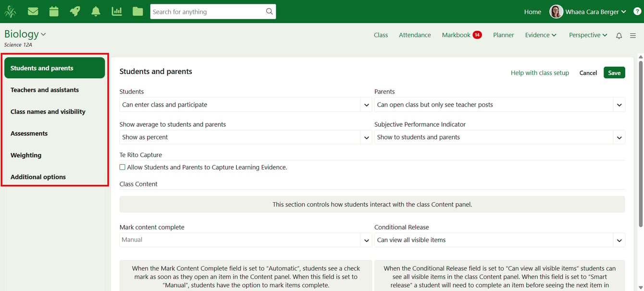The image size is (644, 291).
Task: Enable Allow Students and Parents to Capture checkbox
Action: (123, 167)
